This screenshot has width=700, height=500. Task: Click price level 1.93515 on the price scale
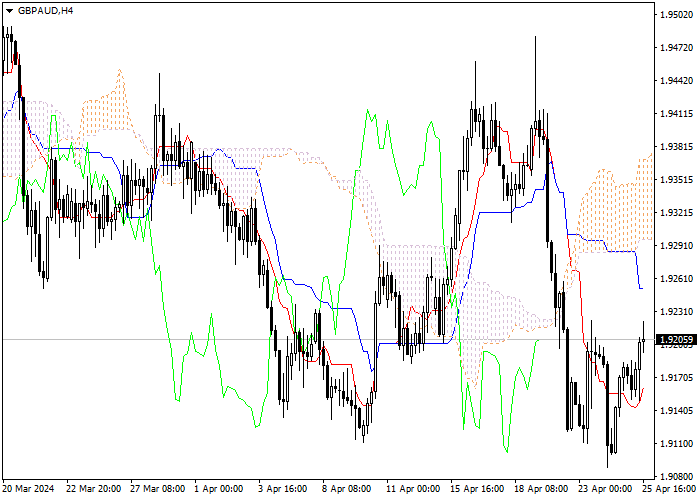pyautogui.click(x=676, y=180)
